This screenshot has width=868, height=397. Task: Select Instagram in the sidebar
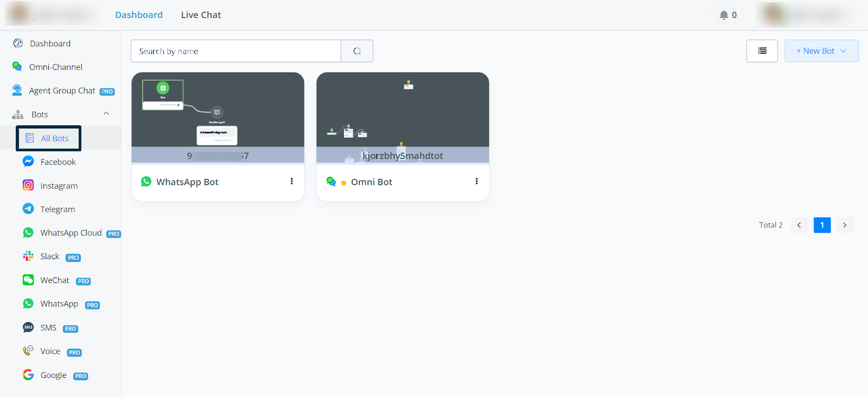click(59, 185)
